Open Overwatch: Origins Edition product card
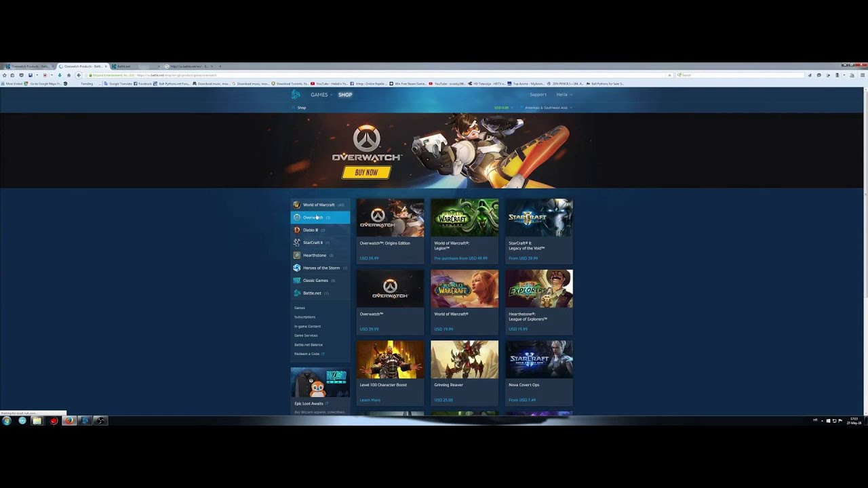Viewport: 868px width, 488px height. point(390,230)
